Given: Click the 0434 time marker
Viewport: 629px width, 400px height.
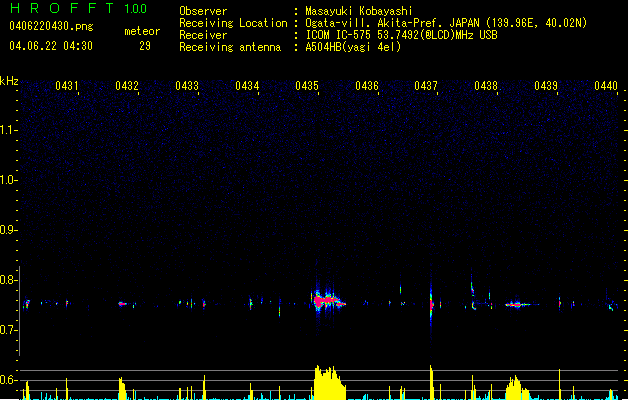Looking at the screenshot, I should pyautogui.click(x=247, y=86).
